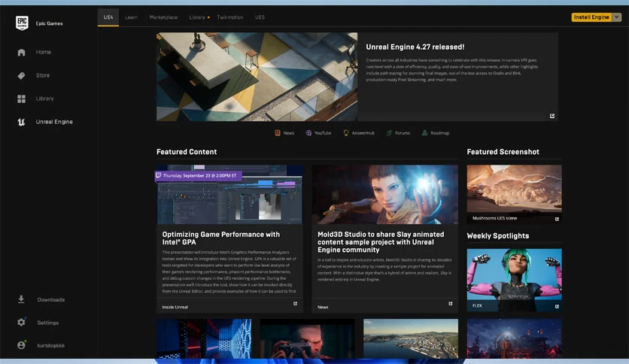Open the night scene spotlight thumbnail
The width and height of the screenshot is (629, 364).
point(515,338)
